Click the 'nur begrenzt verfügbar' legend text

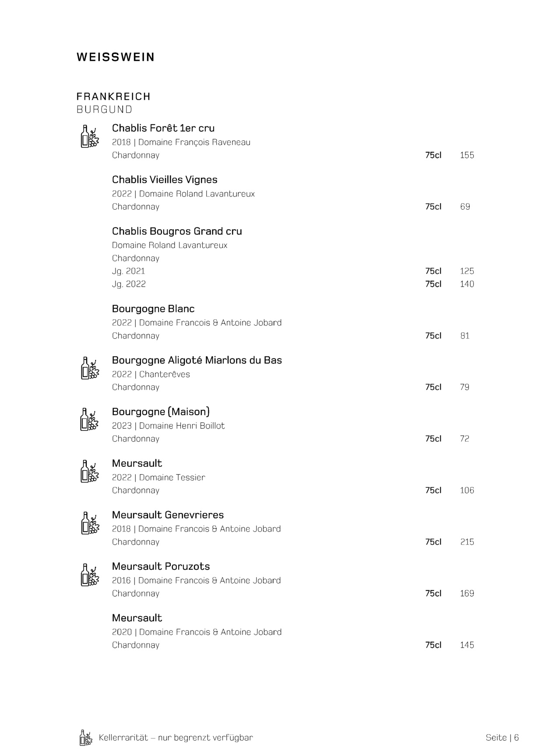coord(205,738)
